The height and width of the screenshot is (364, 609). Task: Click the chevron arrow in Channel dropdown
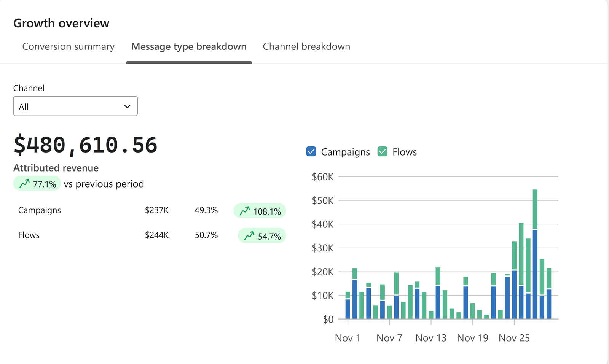pyautogui.click(x=127, y=107)
